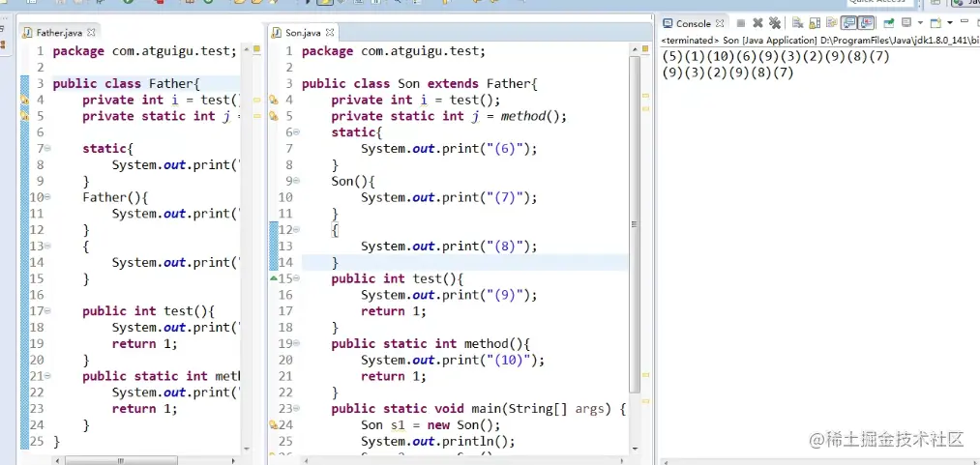Viewport: 980px width, 465px height.
Task: Click the second warning annotation in Father.java overview ruler
Action: click(256, 116)
